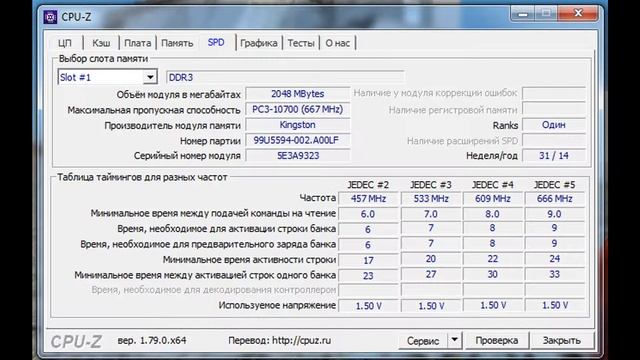Screen dimensions: 640x360
Task: Click the Используемое напряжение row label
Action: [277, 305]
